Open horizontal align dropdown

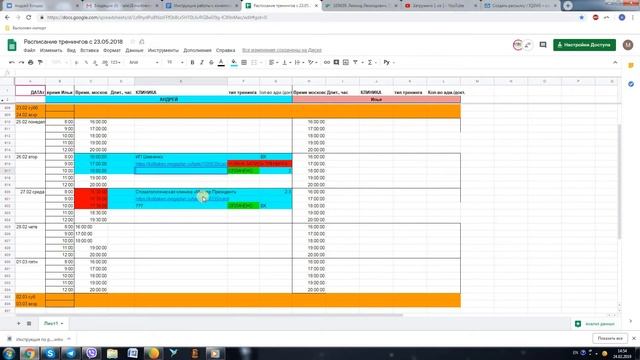[273, 62]
